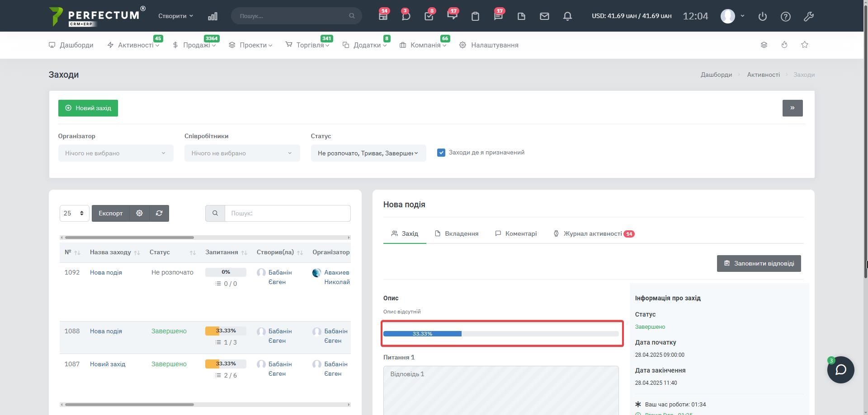Open table column settings gear
Viewport: 868px width, 415px height.
pyautogui.click(x=139, y=213)
